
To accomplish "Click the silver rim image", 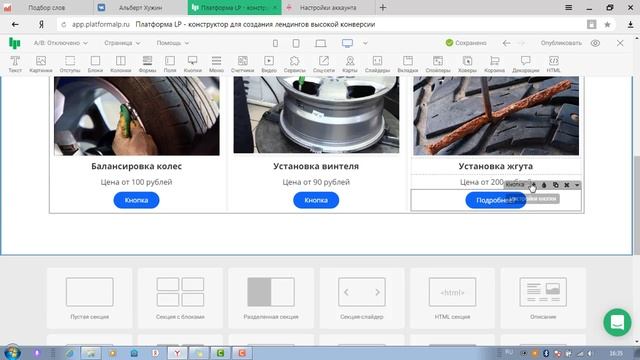I will pos(316,115).
